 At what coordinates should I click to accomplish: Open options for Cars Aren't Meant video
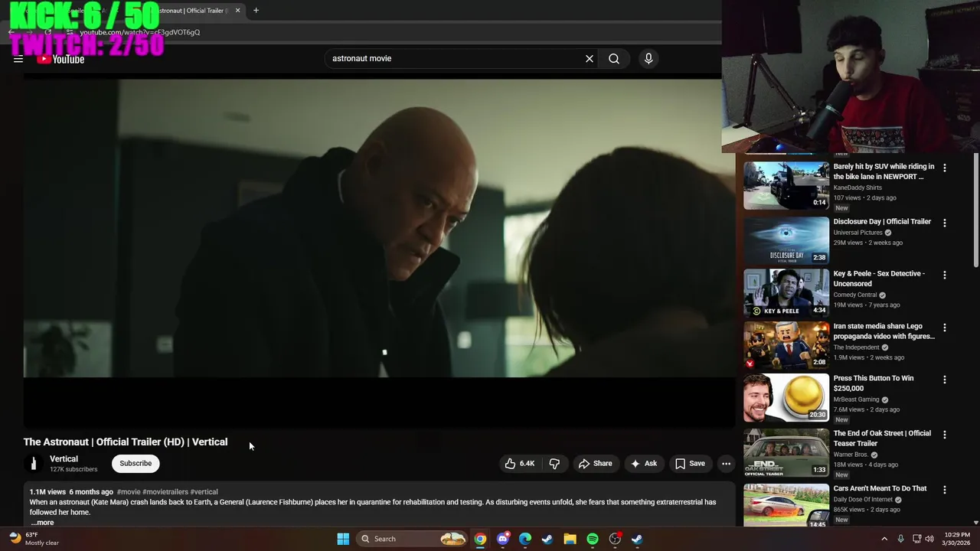pyautogui.click(x=944, y=490)
